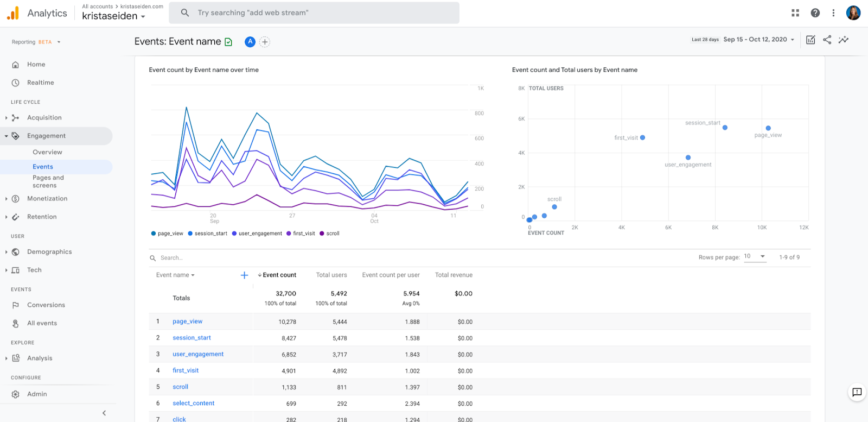868x422 pixels.
Task: Toggle page_view series in chart legend
Action: (167, 234)
